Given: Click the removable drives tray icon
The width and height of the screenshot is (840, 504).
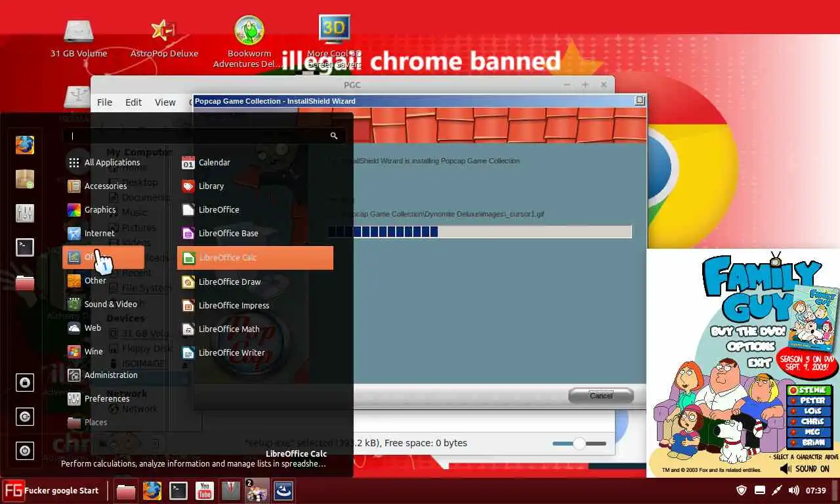Looking at the screenshot, I should pos(759,490).
